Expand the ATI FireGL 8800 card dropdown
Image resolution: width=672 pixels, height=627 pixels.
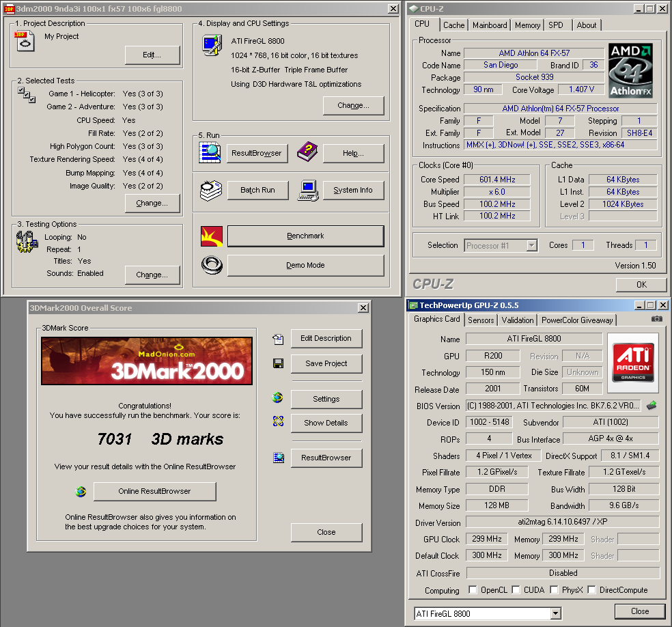coord(556,613)
